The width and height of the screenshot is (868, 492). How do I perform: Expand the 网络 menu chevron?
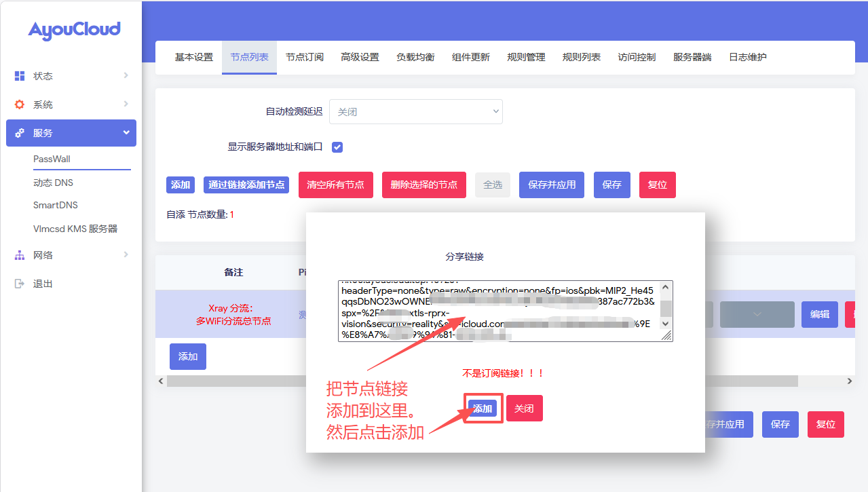coord(126,255)
